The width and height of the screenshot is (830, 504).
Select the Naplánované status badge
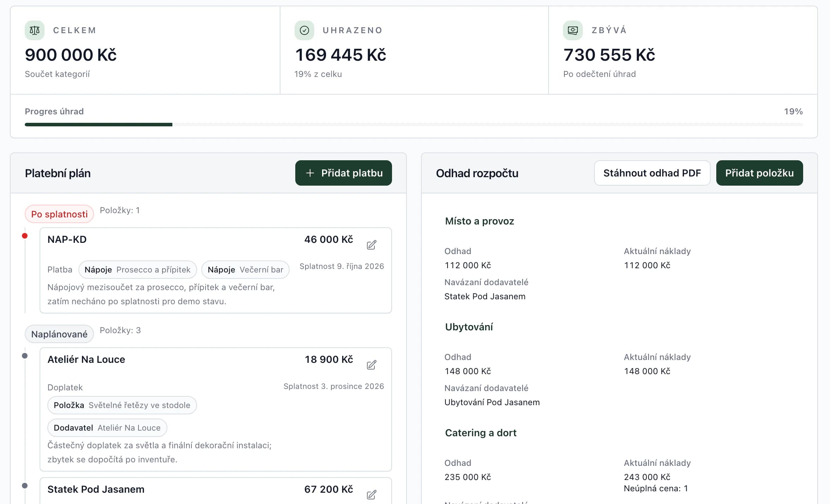click(59, 334)
